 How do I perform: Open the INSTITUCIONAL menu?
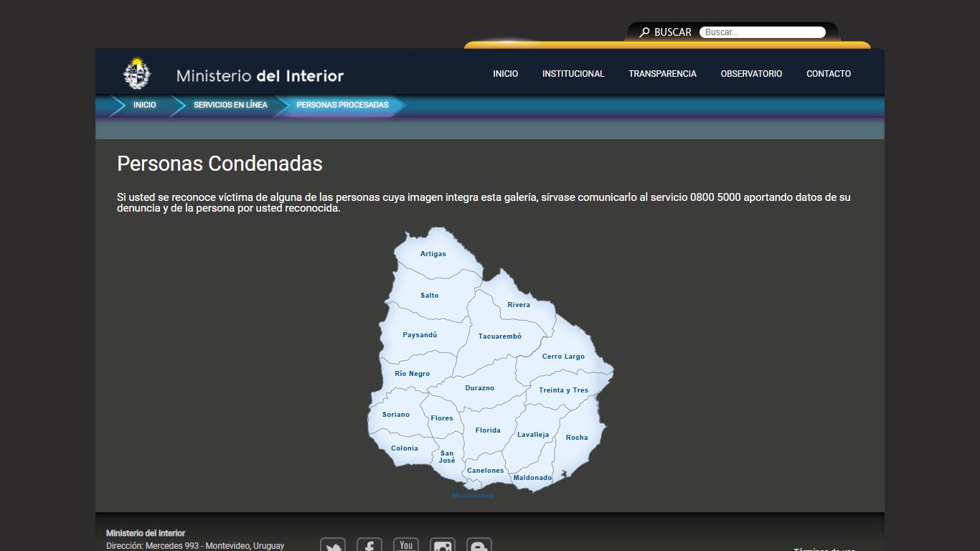point(573,74)
